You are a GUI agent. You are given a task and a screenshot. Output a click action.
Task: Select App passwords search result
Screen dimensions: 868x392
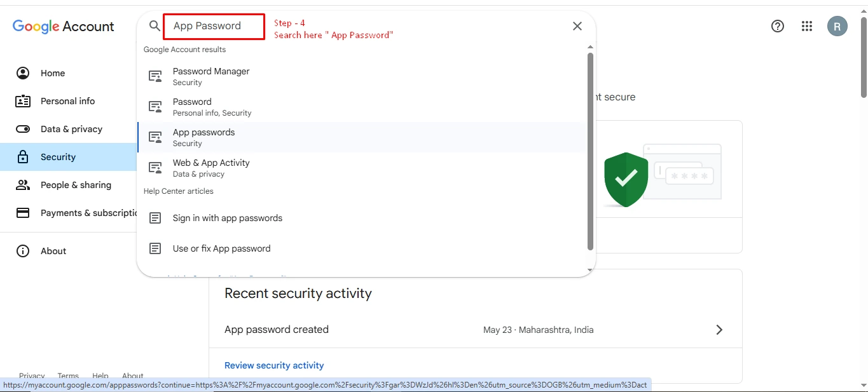(203, 137)
